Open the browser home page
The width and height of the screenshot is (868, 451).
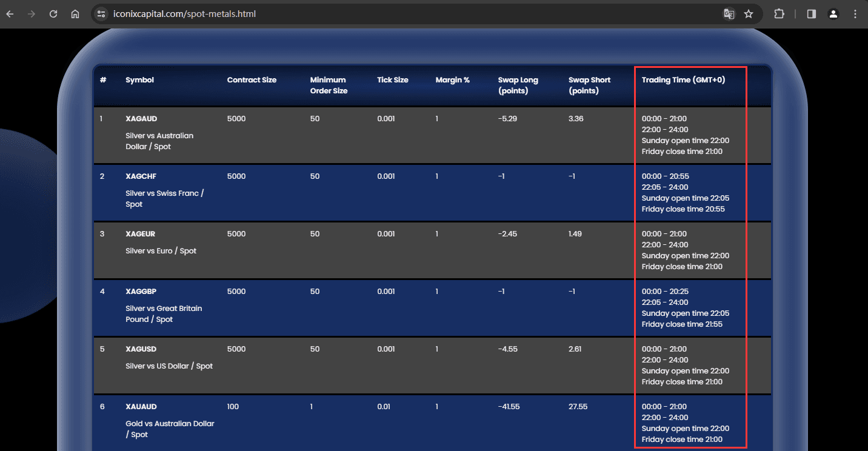[x=75, y=14]
